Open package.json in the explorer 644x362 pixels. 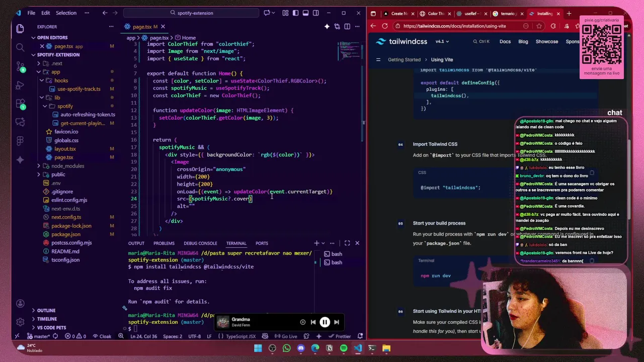tap(65, 234)
